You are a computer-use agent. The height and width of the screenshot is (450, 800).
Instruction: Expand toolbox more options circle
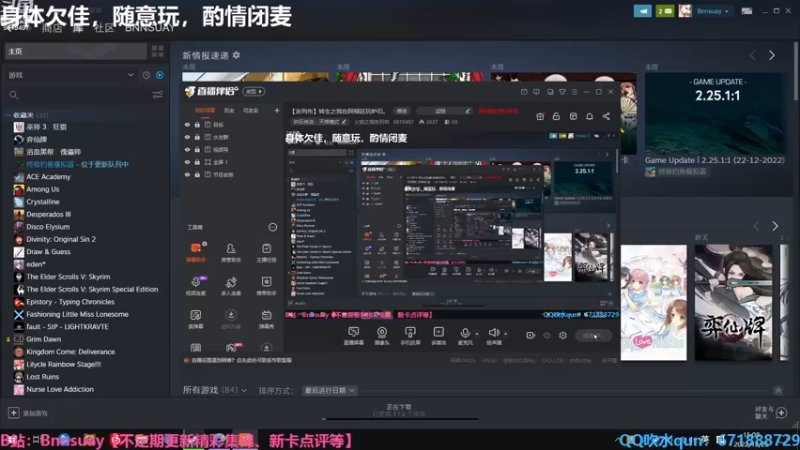(273, 227)
